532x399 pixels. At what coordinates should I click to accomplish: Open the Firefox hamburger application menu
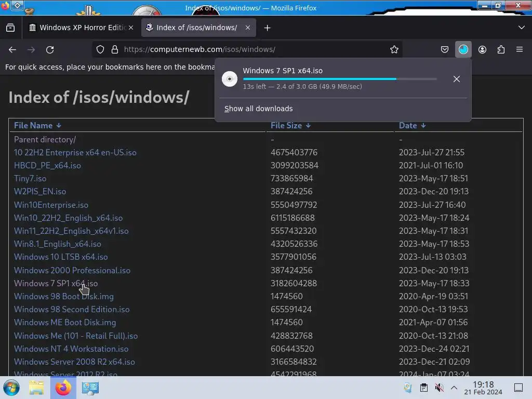(x=520, y=49)
